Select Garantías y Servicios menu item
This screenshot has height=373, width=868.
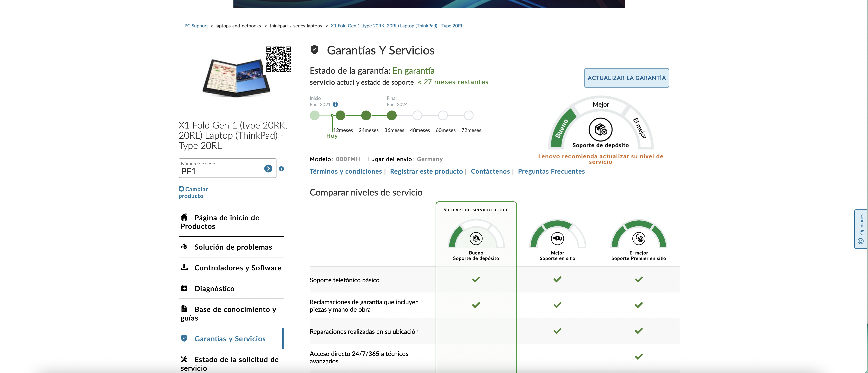coord(231,339)
